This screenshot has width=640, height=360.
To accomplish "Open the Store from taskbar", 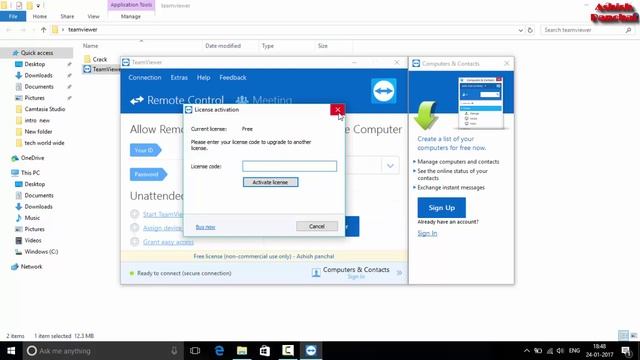I will tap(265, 351).
